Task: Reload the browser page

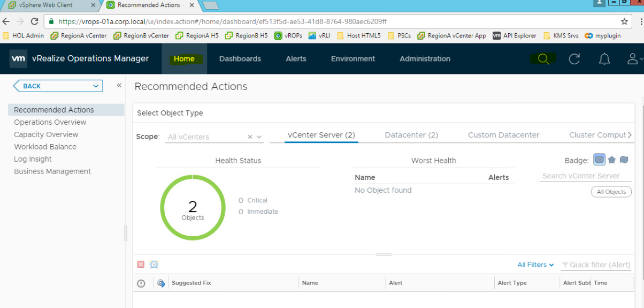Action: point(35,21)
